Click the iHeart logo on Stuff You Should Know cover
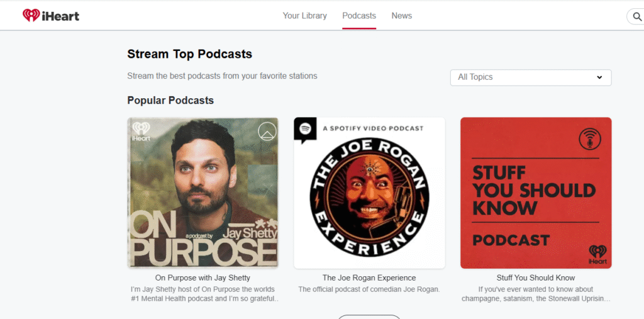The image size is (644, 319). [597, 255]
